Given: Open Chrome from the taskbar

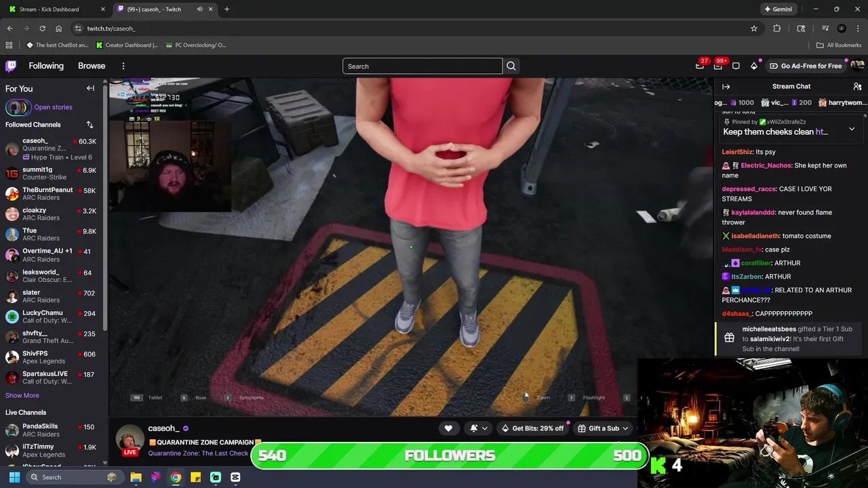Looking at the screenshot, I should coord(176,477).
